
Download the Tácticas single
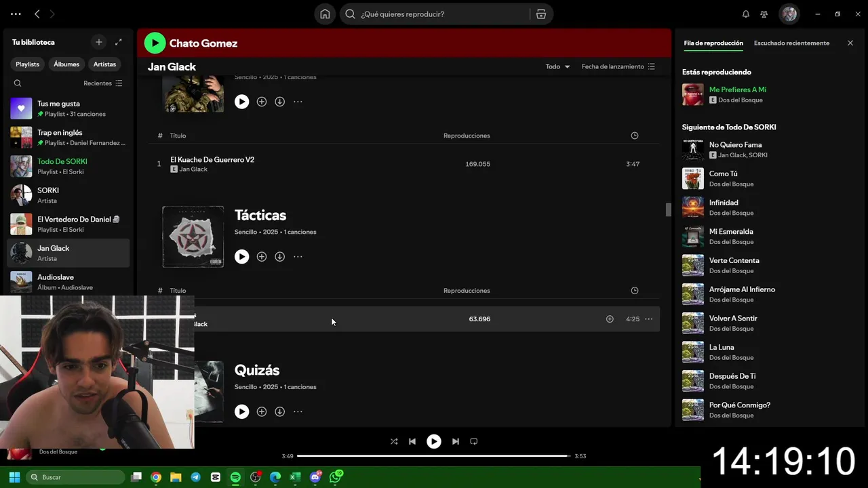pos(279,257)
